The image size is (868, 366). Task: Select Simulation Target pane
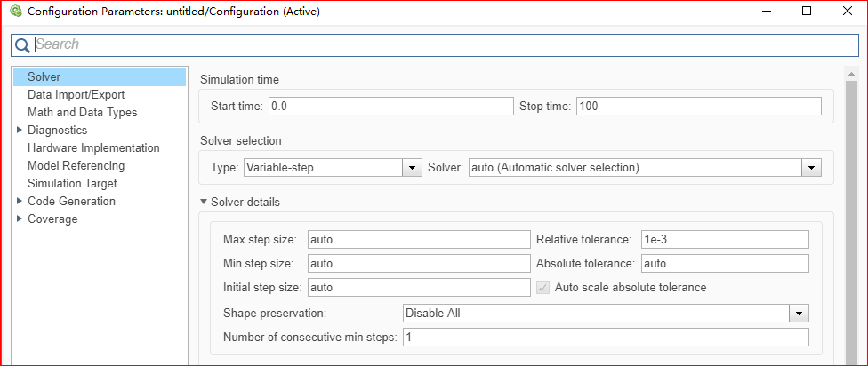(x=72, y=183)
